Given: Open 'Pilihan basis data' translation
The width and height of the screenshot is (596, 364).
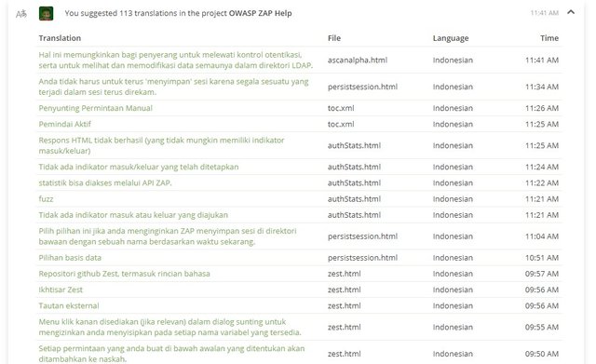Looking at the screenshot, I should pos(70,258).
